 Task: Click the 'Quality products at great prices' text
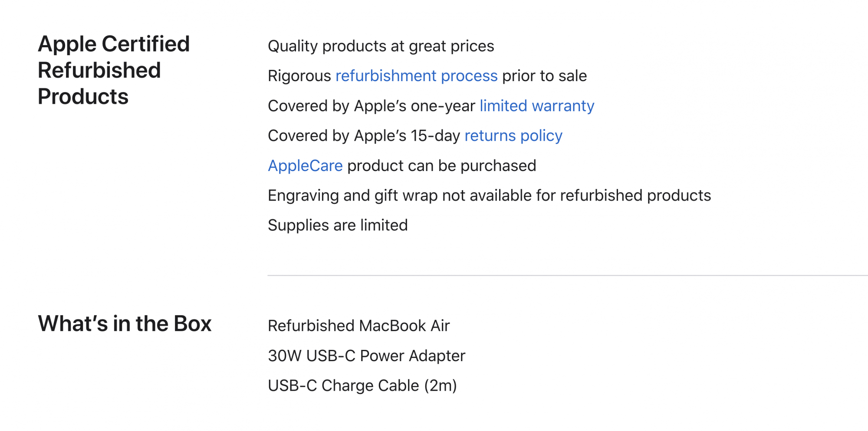pyautogui.click(x=381, y=46)
